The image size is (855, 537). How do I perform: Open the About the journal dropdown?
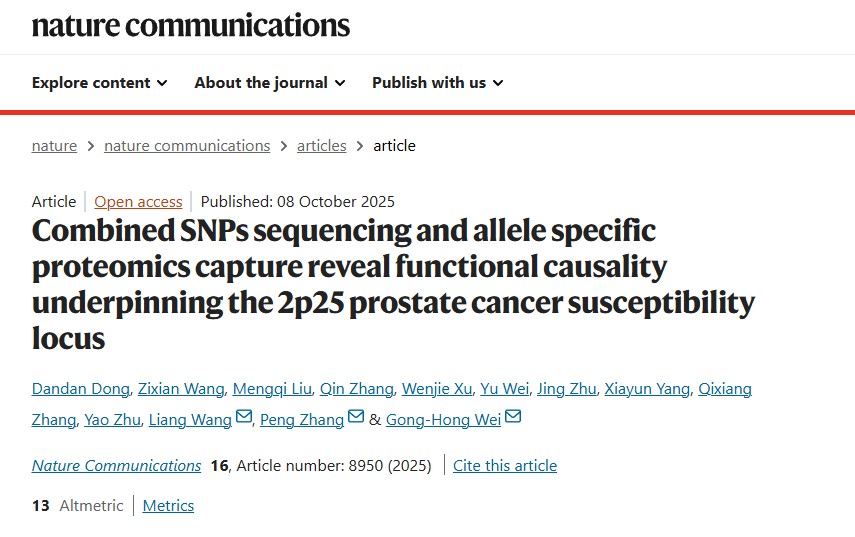pyautogui.click(x=270, y=83)
